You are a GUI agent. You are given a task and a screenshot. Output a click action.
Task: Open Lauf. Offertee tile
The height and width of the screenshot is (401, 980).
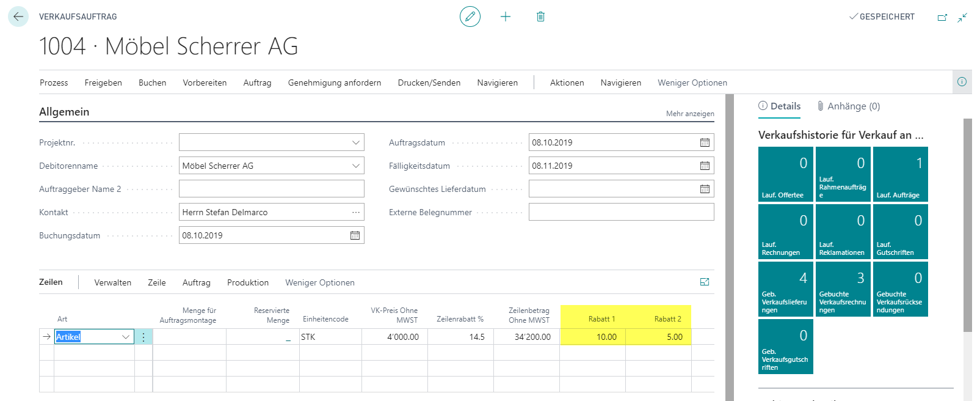click(786, 174)
